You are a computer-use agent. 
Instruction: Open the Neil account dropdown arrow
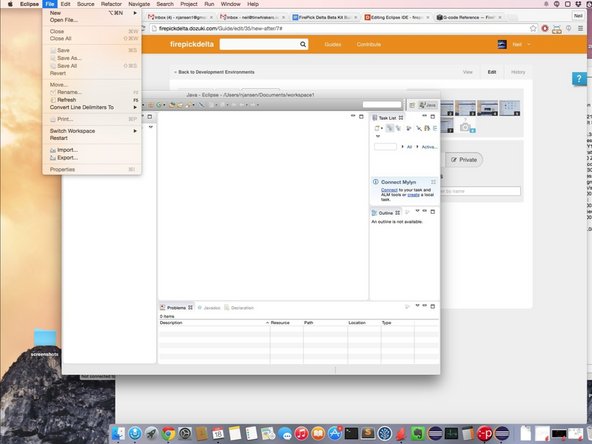(x=529, y=44)
